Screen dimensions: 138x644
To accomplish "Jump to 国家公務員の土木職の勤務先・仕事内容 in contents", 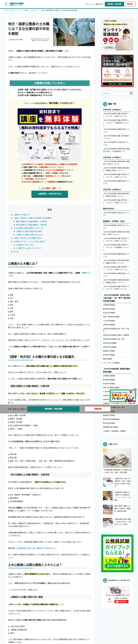I will click(31, 222).
